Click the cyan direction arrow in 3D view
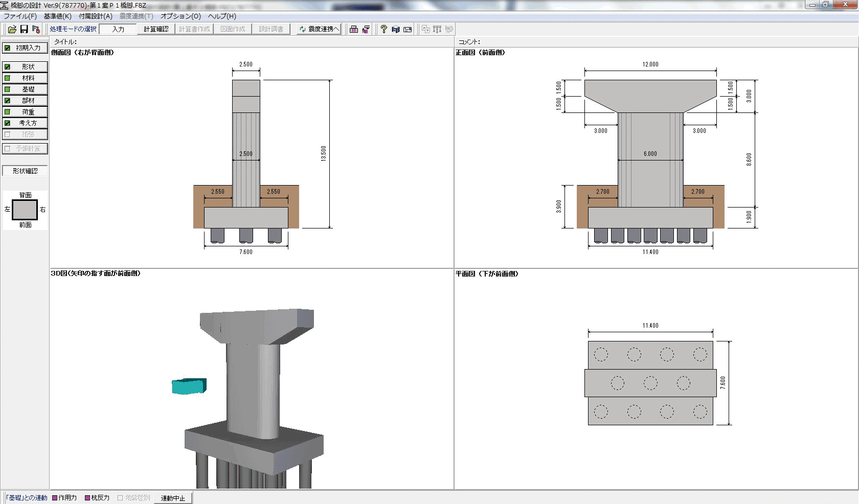859x504 pixels. click(x=189, y=386)
